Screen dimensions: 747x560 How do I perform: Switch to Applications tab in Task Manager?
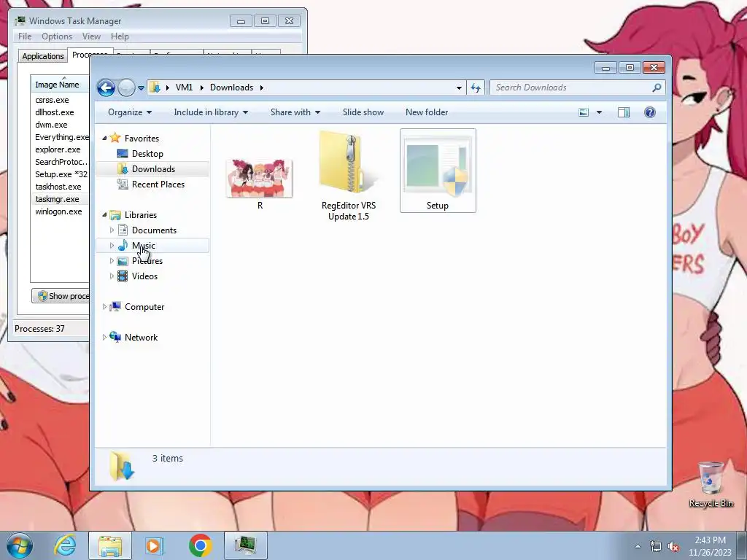click(x=43, y=56)
